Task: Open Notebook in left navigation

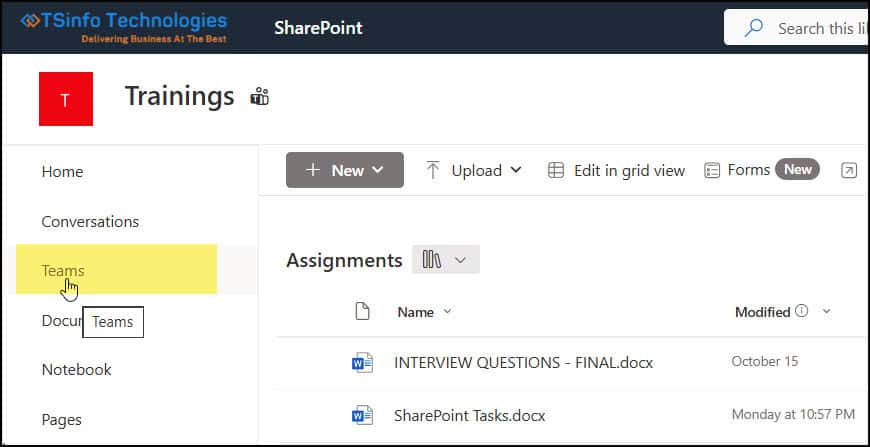Action: click(x=77, y=370)
